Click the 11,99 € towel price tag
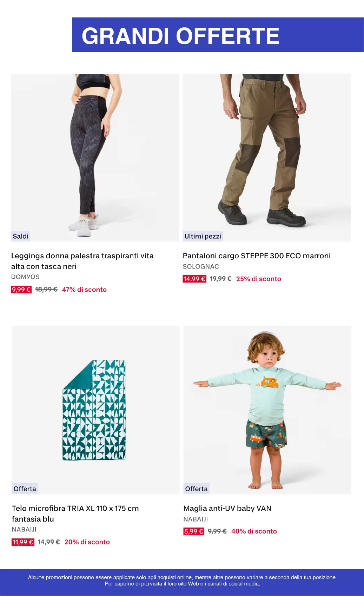The height and width of the screenshot is (596, 364). coord(23,542)
